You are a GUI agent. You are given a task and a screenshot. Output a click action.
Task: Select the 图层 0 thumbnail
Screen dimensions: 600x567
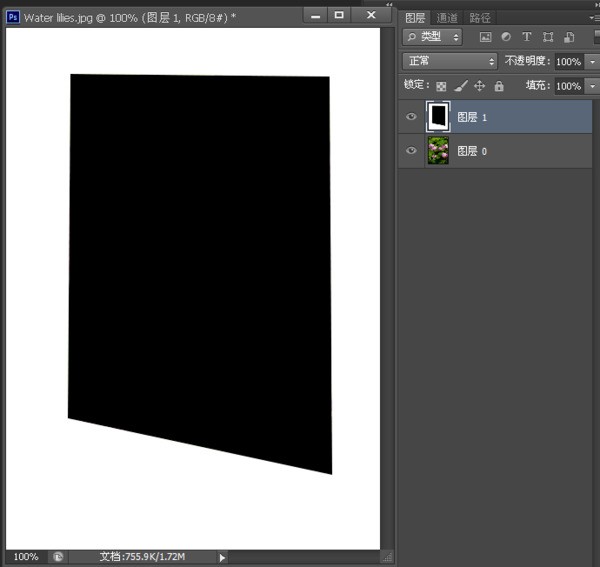click(438, 151)
